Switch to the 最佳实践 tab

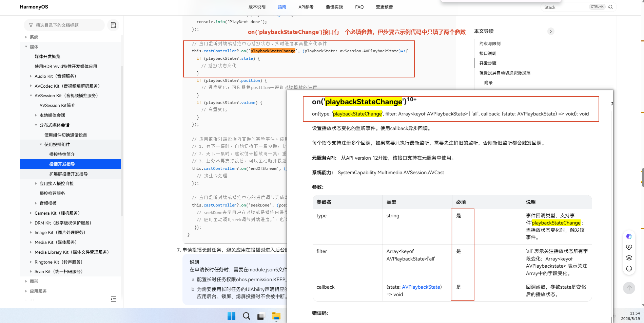(334, 7)
